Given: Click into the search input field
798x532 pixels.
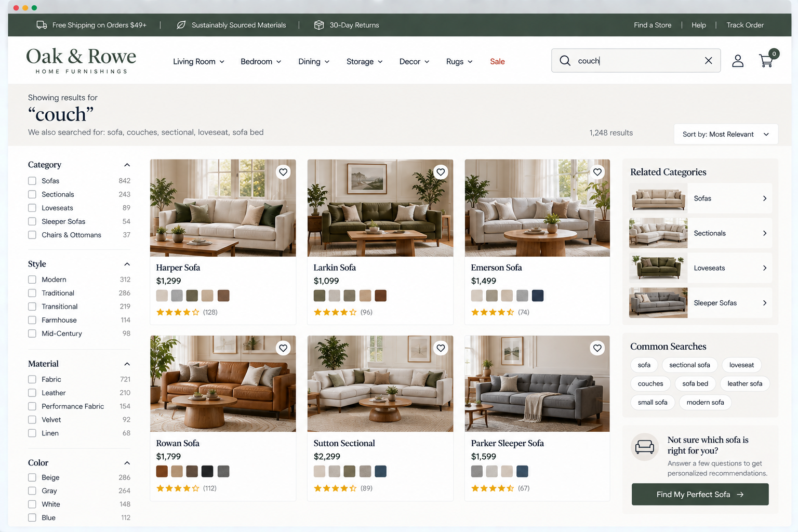Looking at the screenshot, I should [x=636, y=61].
